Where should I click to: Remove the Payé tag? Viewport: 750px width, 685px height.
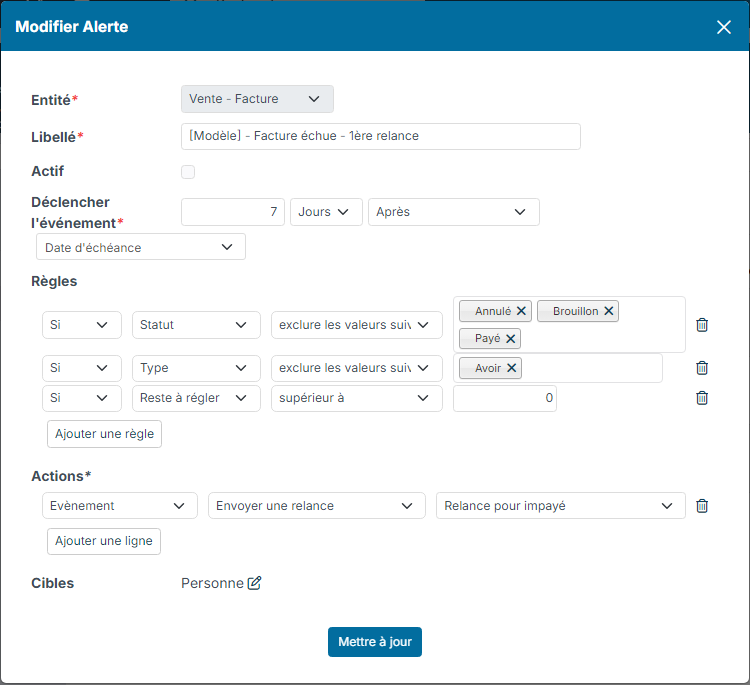(510, 339)
